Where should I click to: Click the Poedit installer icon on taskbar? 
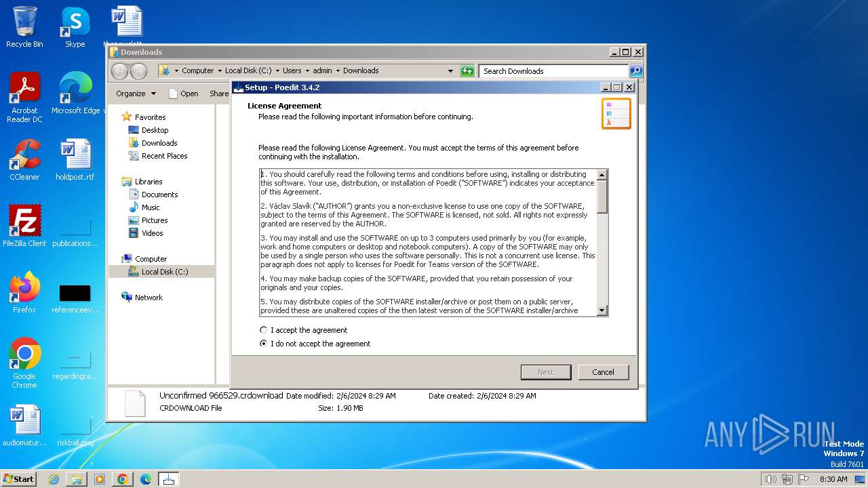(x=169, y=479)
